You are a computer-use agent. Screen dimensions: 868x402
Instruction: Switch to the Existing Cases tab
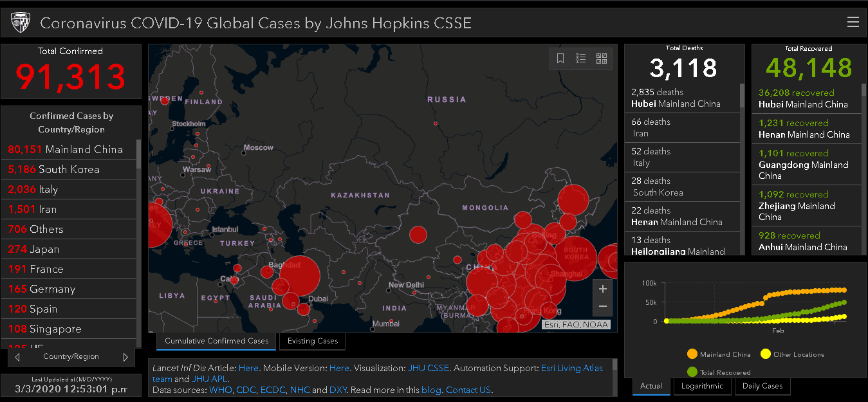click(313, 341)
